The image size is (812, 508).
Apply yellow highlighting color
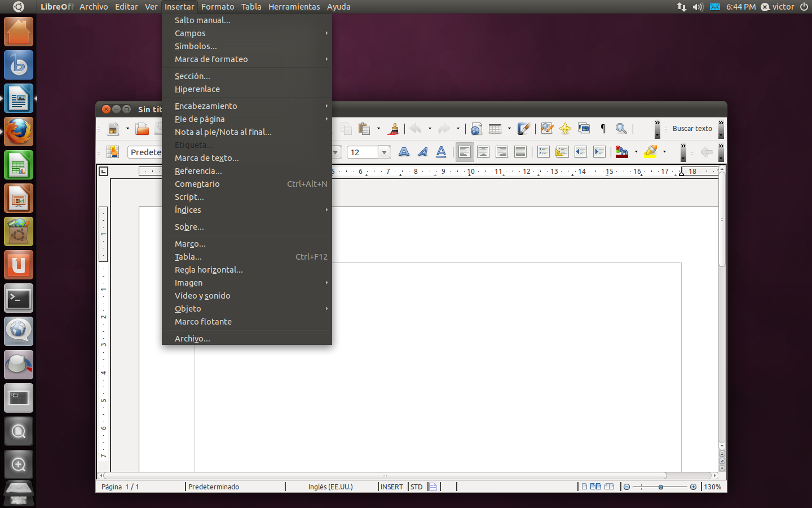click(650, 152)
